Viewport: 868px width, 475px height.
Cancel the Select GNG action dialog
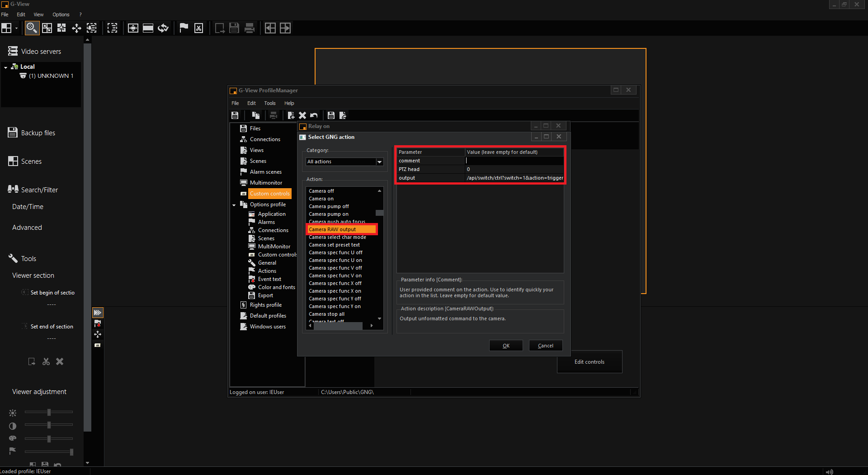(x=545, y=346)
